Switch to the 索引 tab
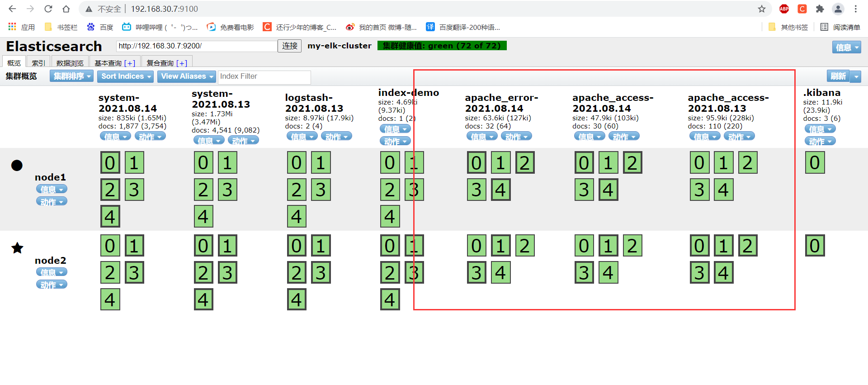868x385 pixels. pyautogui.click(x=38, y=62)
